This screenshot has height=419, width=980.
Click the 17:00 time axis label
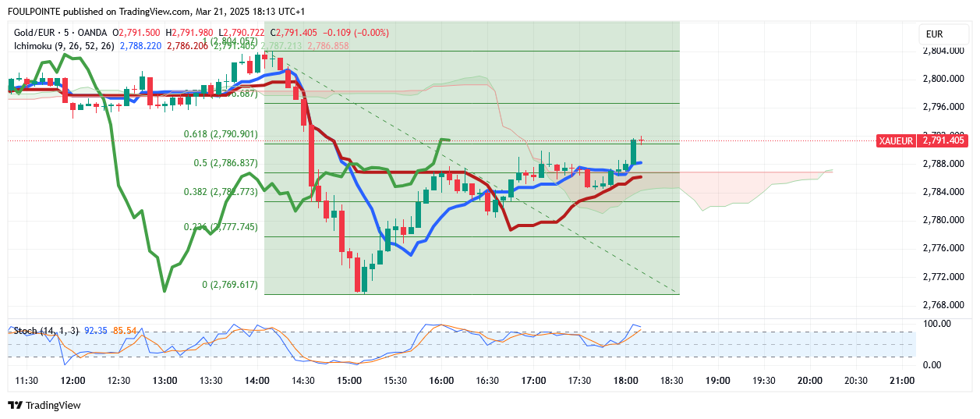[x=533, y=381]
